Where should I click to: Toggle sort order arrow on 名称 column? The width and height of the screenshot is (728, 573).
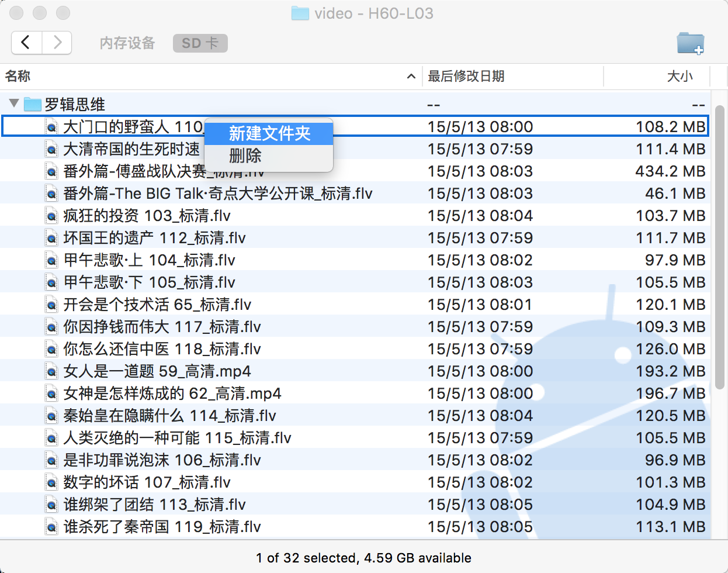[x=411, y=77]
